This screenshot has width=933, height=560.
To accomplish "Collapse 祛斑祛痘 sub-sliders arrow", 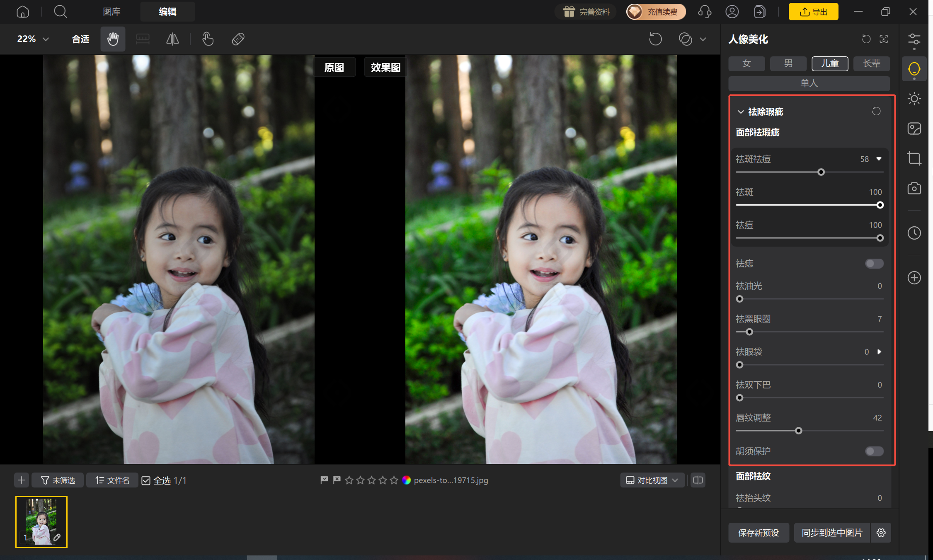I will [x=879, y=159].
